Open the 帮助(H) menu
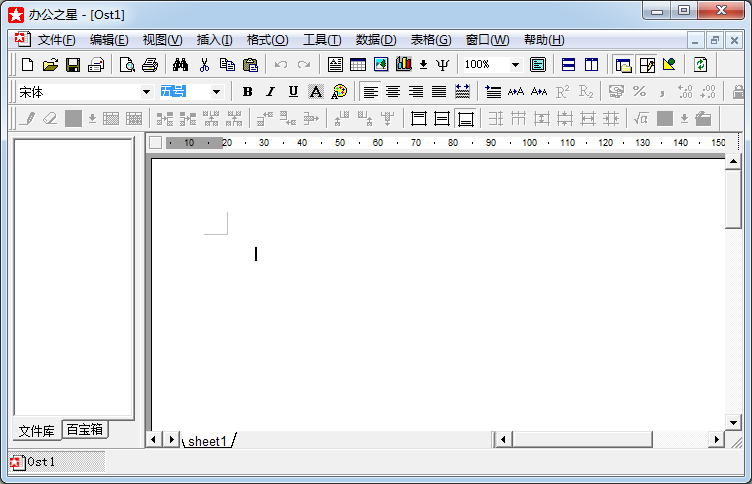This screenshot has width=752, height=484. pos(544,40)
